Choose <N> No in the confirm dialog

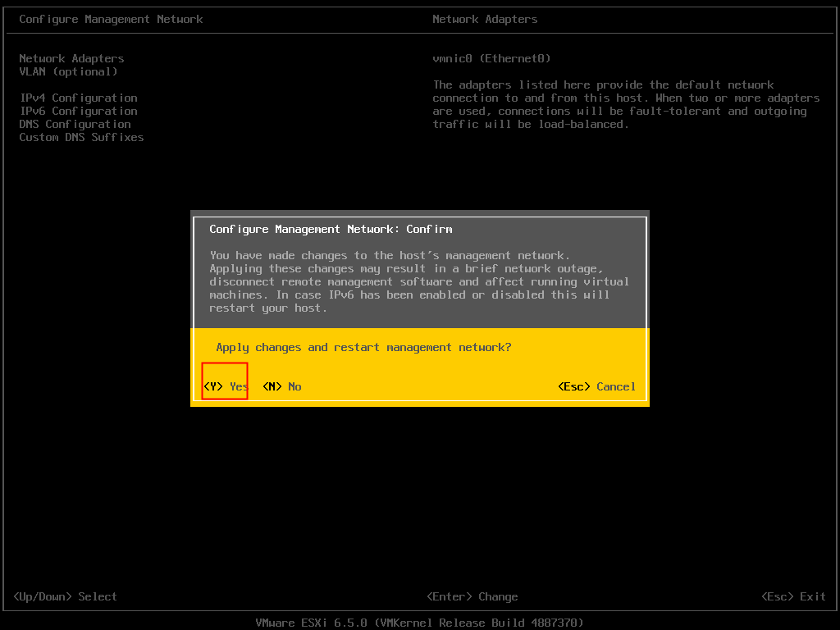click(281, 386)
